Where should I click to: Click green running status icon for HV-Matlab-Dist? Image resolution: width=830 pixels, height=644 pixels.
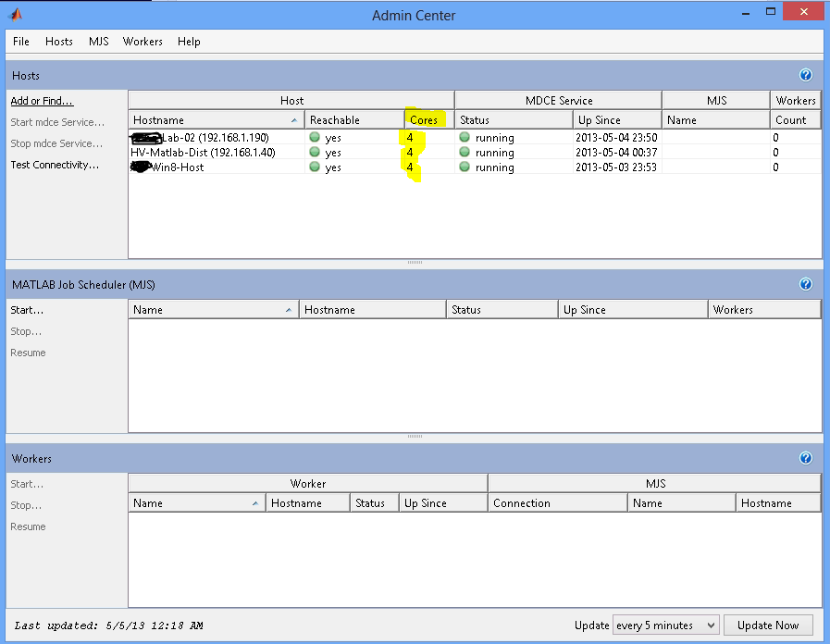pyautogui.click(x=465, y=152)
